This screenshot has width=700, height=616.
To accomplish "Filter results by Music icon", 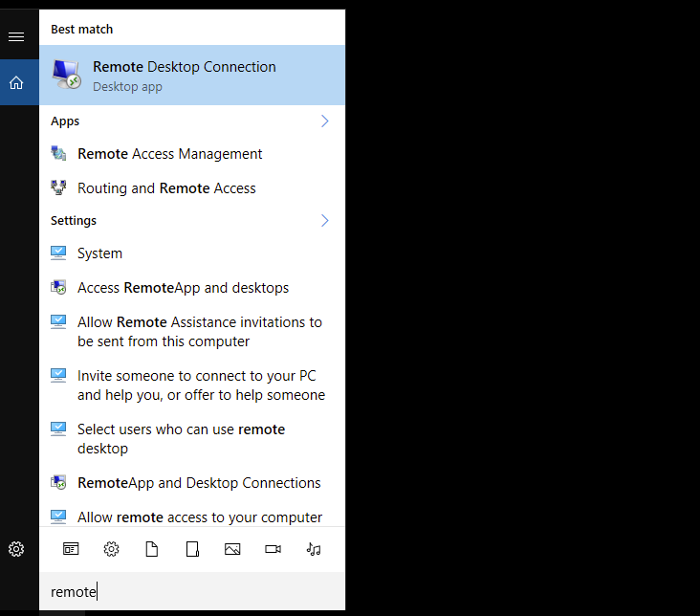I will (314, 549).
